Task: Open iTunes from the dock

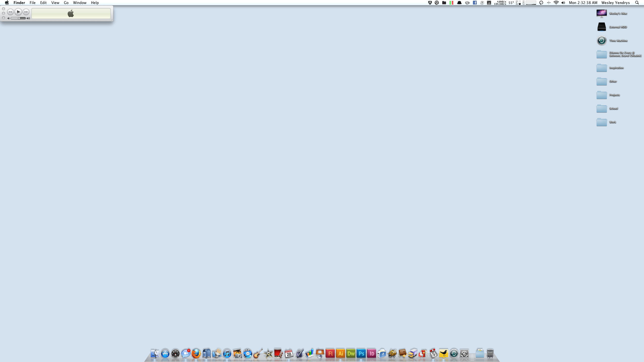Action: [227, 354]
